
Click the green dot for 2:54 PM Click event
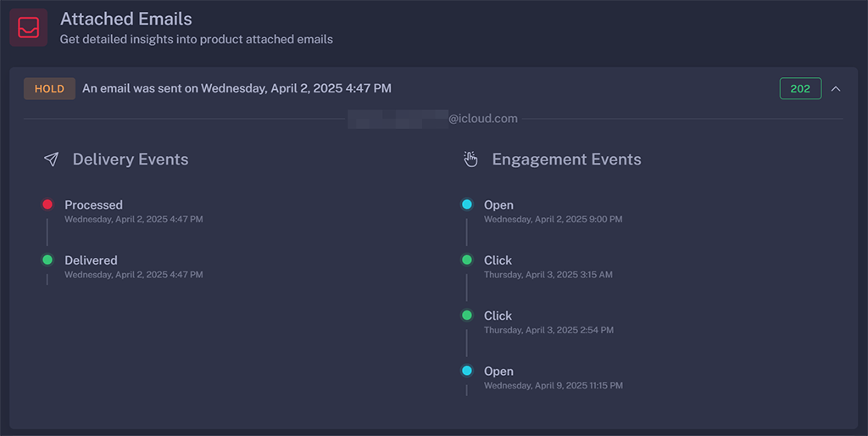point(467,315)
